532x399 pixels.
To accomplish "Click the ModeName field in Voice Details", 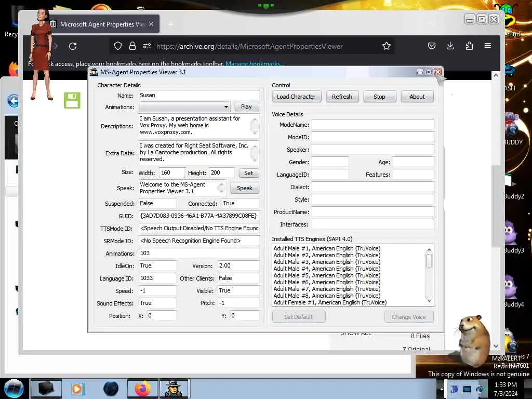I will pos(373,125).
